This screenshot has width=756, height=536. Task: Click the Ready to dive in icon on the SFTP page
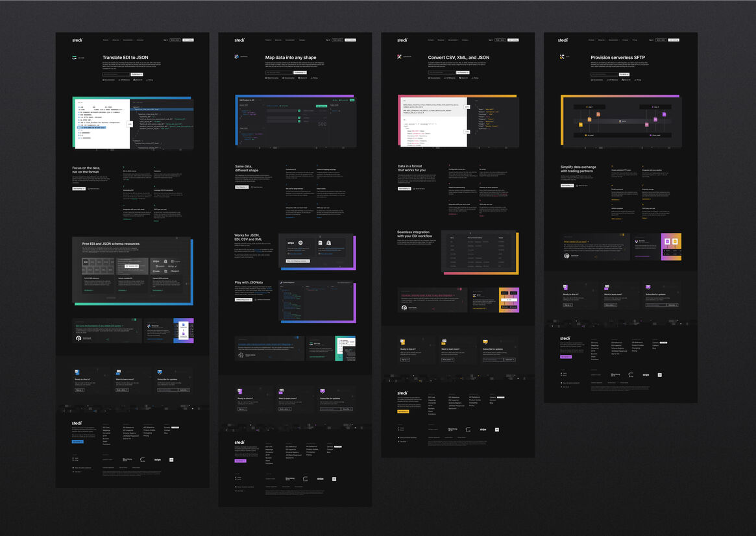click(x=565, y=287)
